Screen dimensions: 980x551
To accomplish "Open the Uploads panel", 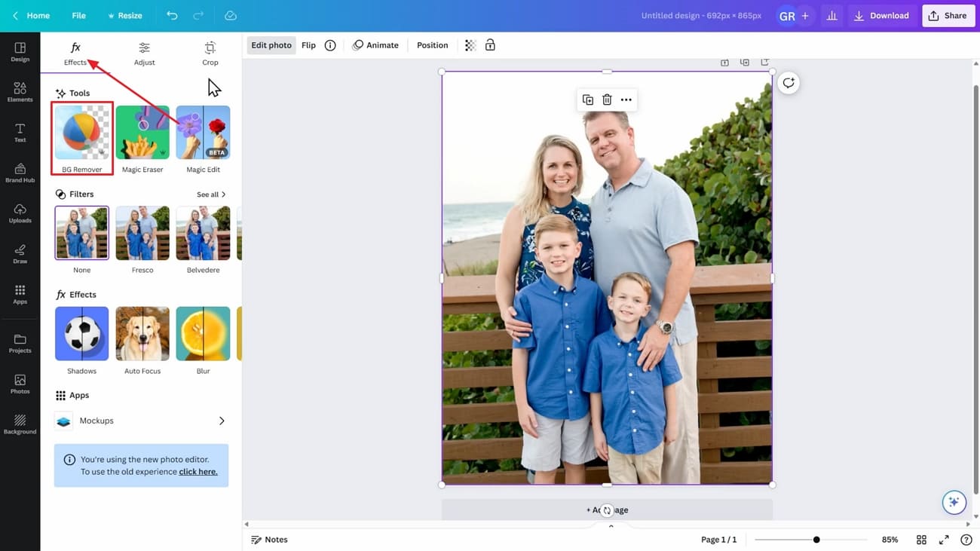I will tap(20, 213).
